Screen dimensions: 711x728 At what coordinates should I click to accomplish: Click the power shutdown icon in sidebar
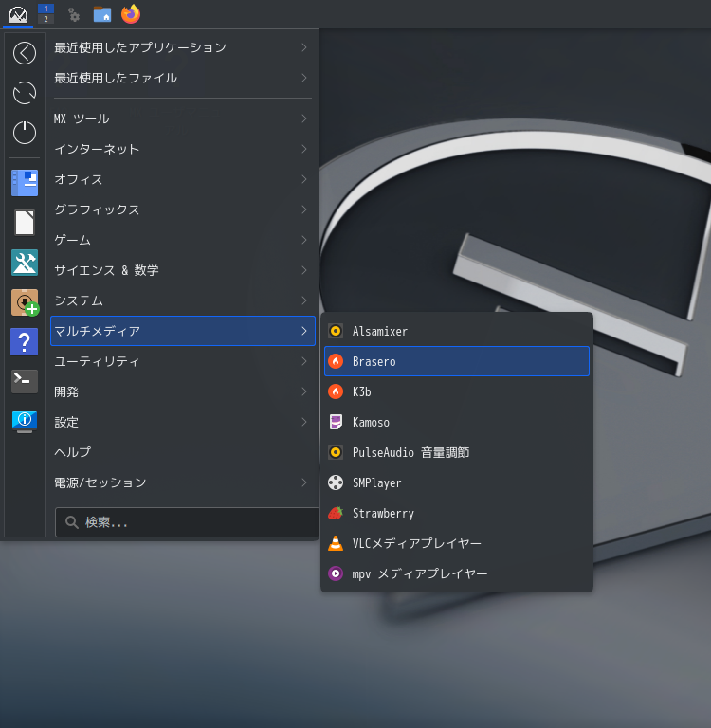coord(25,133)
